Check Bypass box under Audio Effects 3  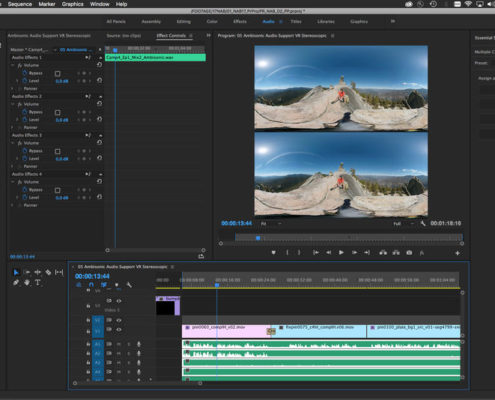(x=58, y=151)
